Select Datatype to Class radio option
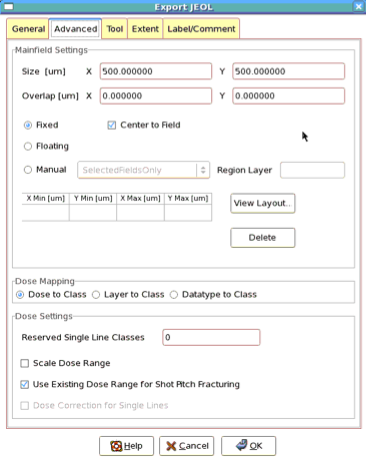This screenshot has width=366, height=462. (x=174, y=295)
